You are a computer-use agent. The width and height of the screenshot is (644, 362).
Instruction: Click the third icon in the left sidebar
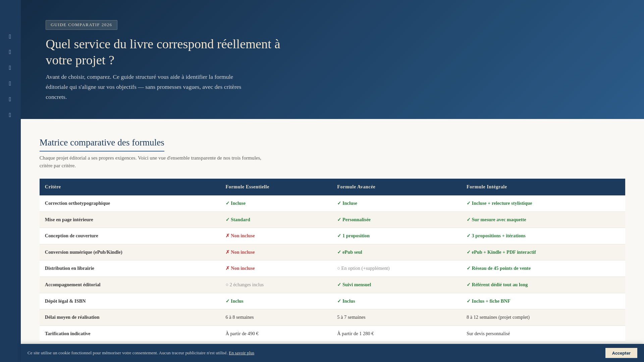pyautogui.click(x=10, y=68)
